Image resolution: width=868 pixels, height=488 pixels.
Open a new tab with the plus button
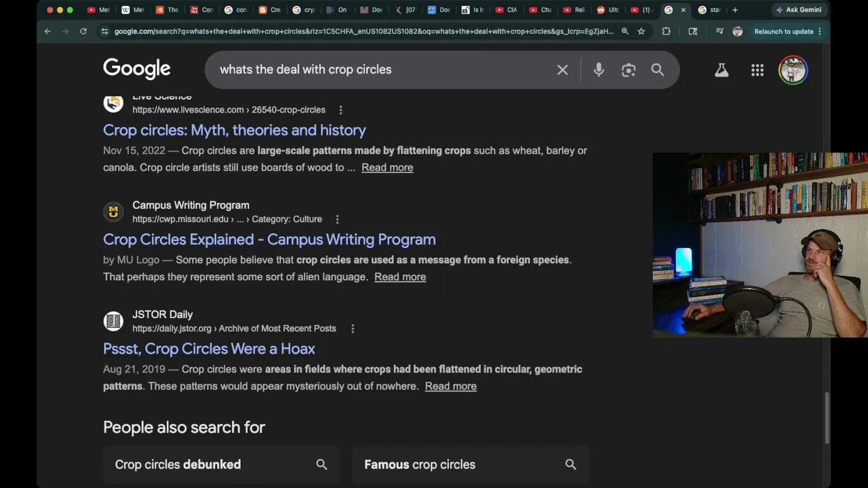[x=734, y=10]
